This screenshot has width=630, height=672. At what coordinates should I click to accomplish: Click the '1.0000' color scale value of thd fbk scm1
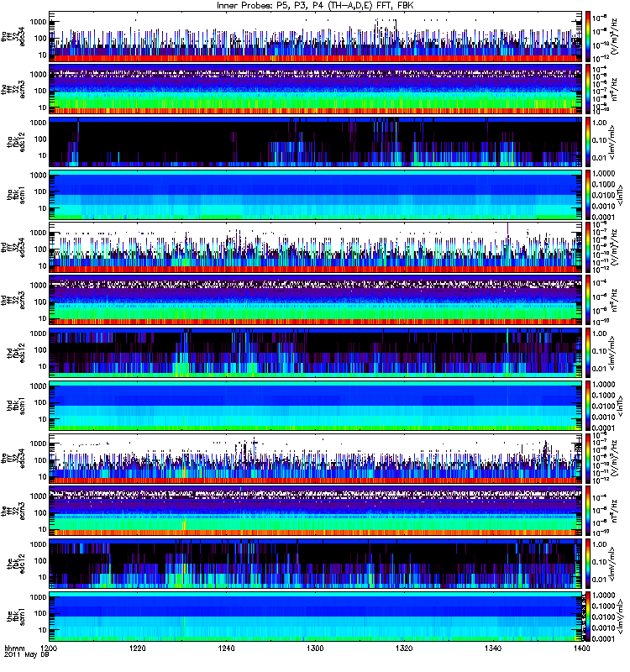coord(603,385)
